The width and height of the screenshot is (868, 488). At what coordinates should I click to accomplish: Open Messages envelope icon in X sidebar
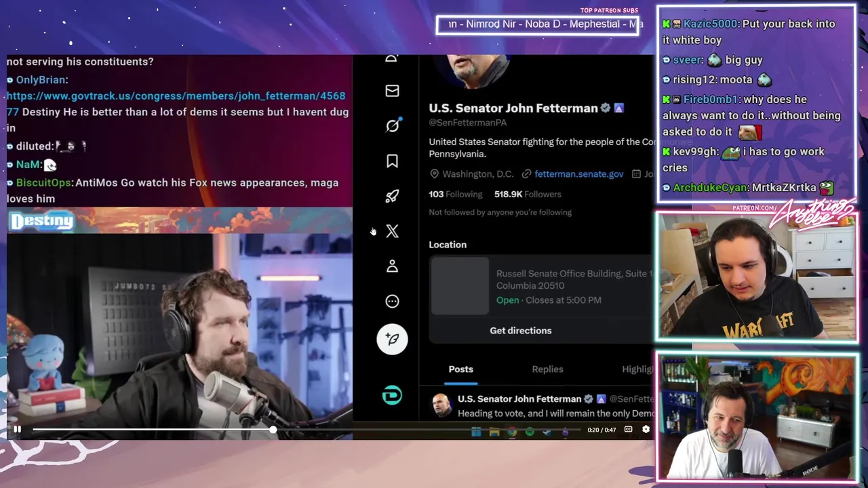392,91
